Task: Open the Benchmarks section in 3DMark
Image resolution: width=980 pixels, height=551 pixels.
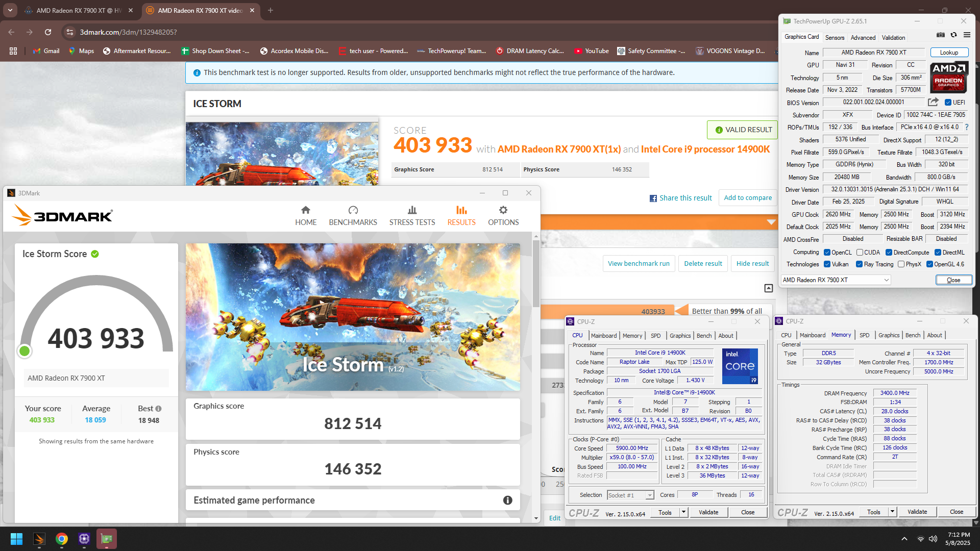Action: [353, 216]
